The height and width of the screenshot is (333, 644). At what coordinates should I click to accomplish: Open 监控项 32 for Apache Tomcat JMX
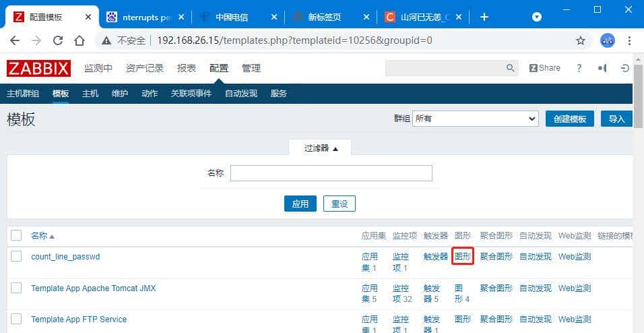[402, 293]
